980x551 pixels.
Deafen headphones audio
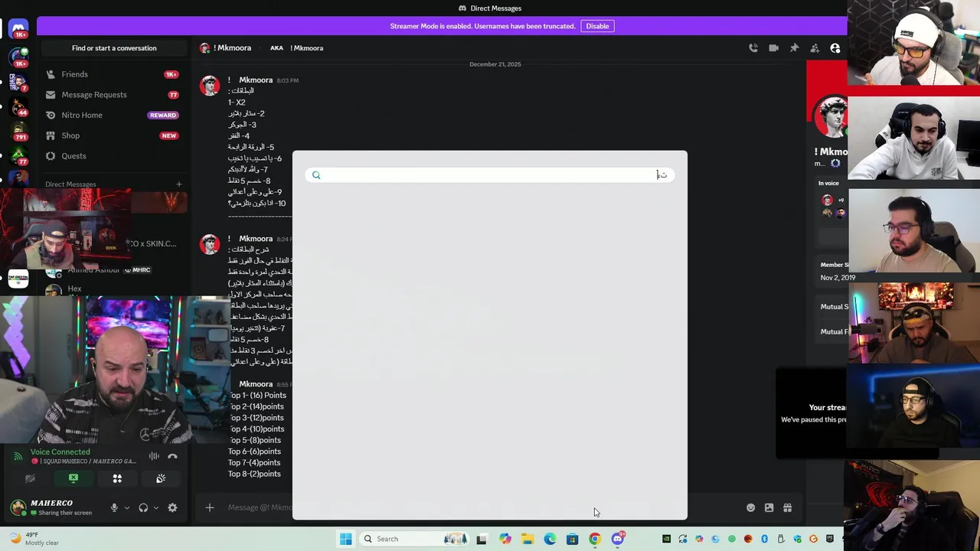coord(143,507)
